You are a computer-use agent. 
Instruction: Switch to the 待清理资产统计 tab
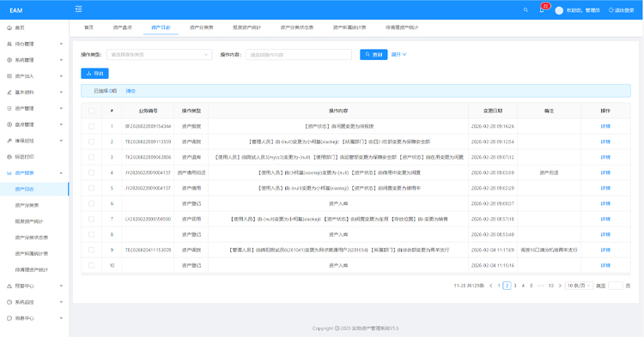coord(402,27)
